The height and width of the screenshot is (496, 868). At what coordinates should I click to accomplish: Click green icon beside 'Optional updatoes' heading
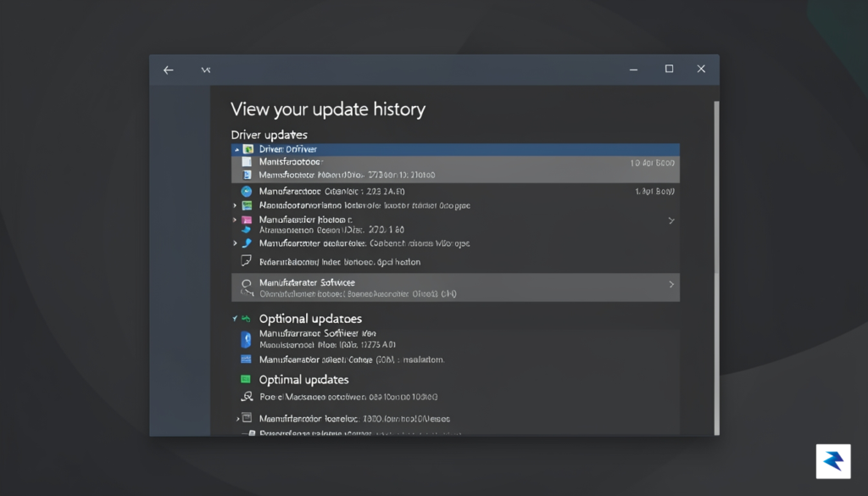click(x=247, y=319)
